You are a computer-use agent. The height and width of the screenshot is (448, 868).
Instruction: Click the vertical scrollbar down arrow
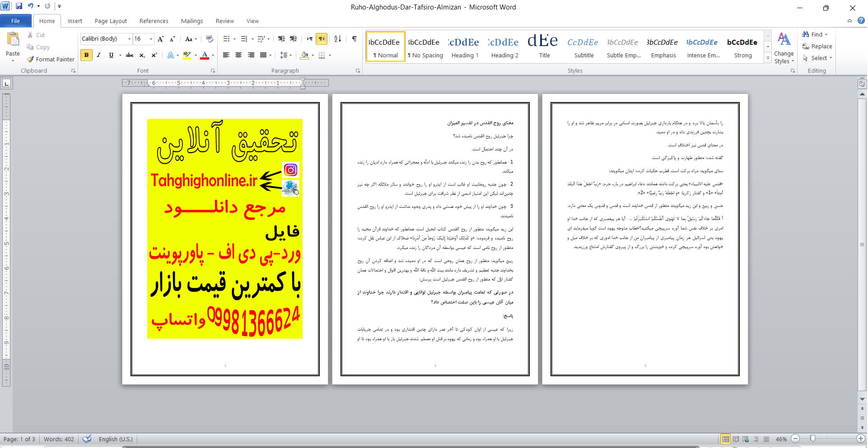pos(862,399)
